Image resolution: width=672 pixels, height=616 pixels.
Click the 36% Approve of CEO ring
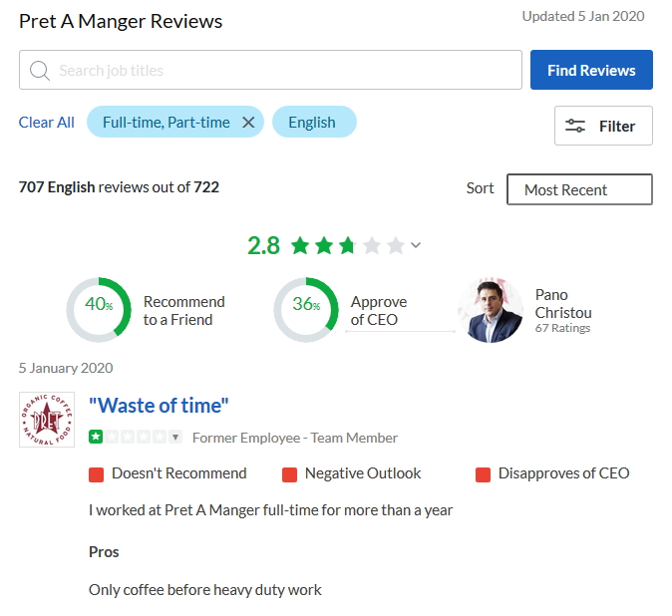[x=306, y=311]
